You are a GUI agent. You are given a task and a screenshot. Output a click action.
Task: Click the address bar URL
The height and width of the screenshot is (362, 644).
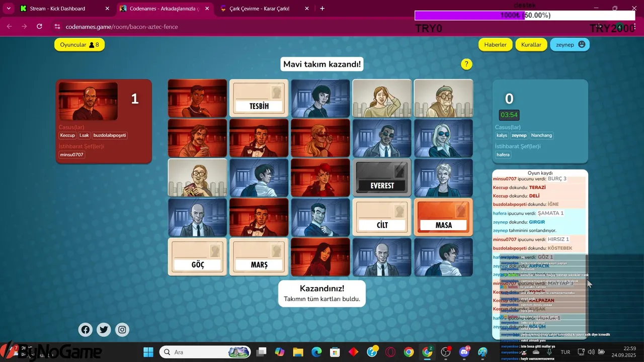pyautogui.click(x=122, y=27)
